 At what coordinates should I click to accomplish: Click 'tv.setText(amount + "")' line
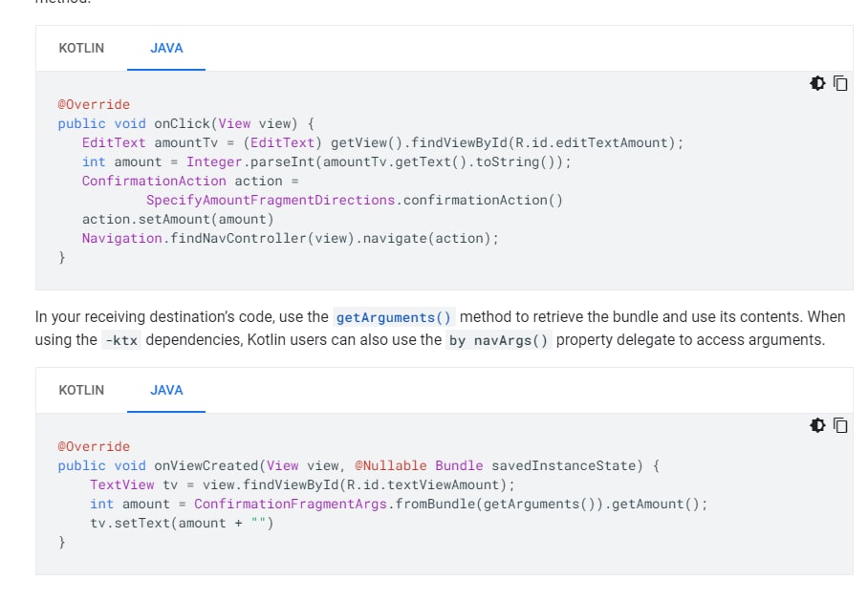[x=182, y=523]
